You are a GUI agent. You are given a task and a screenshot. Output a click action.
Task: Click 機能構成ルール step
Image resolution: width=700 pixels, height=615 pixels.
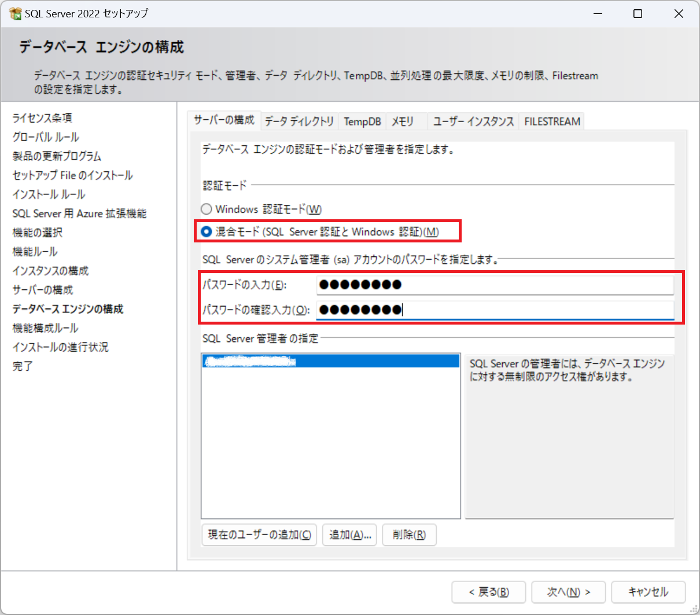(x=45, y=328)
